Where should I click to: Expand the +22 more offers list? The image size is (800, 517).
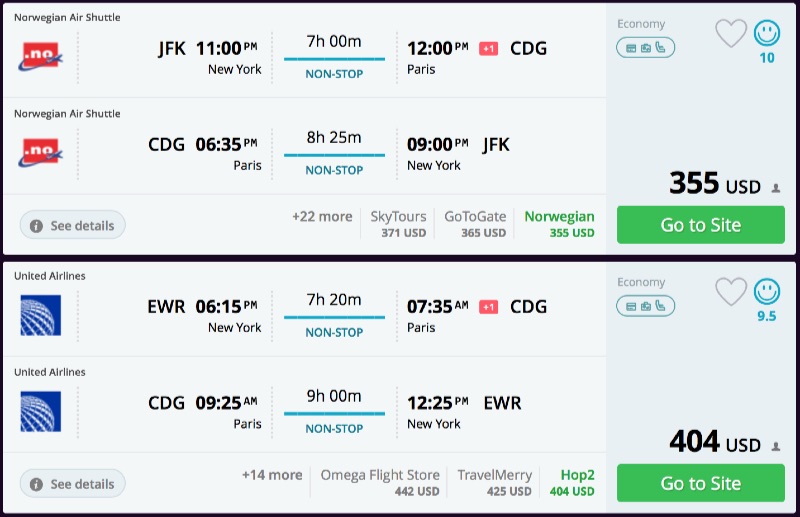tap(322, 217)
